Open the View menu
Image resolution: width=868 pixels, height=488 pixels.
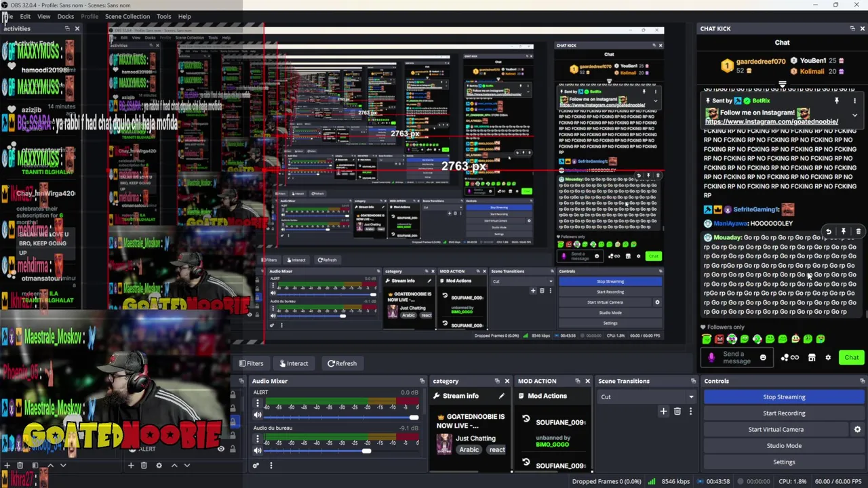43,16
